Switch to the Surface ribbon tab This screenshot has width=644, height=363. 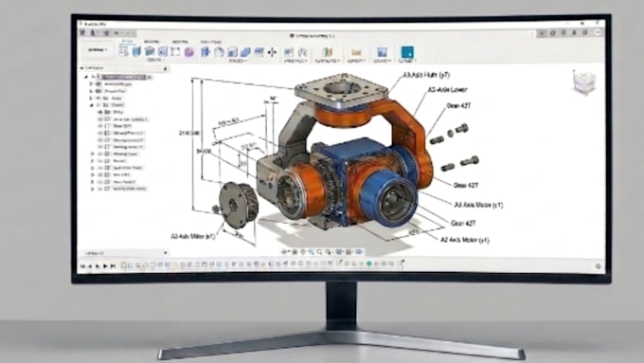click(x=152, y=42)
